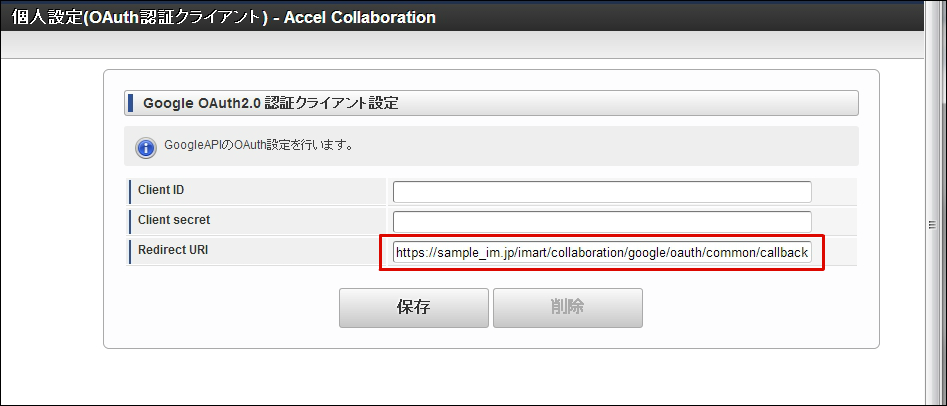Click the "GoogleAPIのOAuth設定を行います。" message
This screenshot has height=406, width=947.
[x=258, y=146]
